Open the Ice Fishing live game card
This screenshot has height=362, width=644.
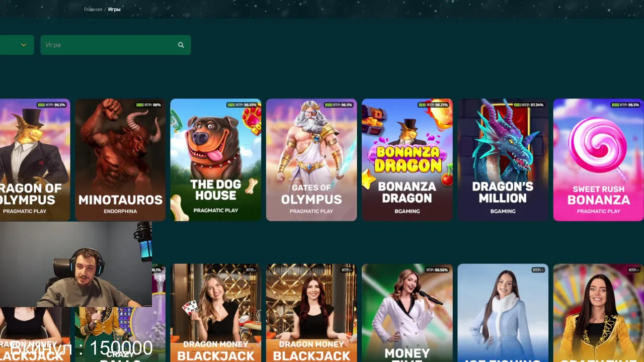[x=503, y=313]
